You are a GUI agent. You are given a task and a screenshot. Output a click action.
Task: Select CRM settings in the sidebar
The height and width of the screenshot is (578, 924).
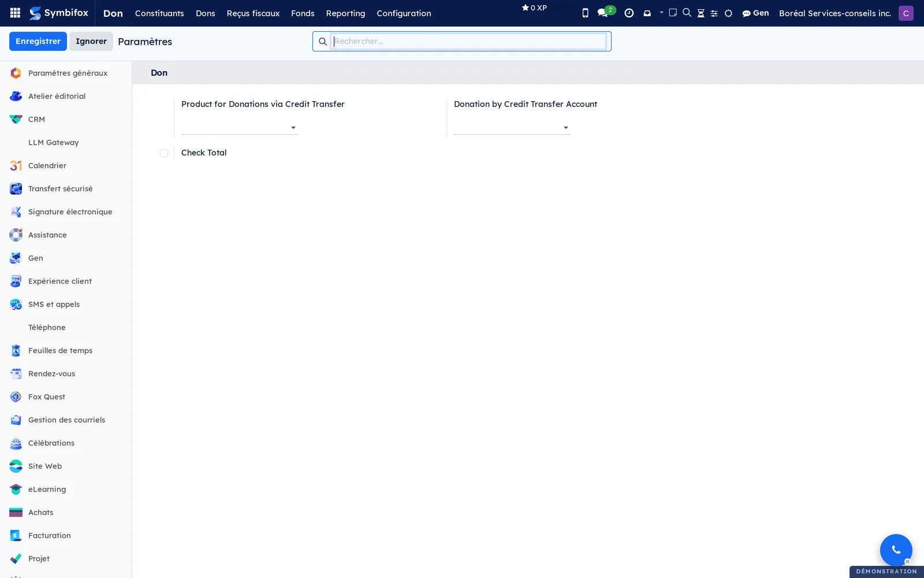[x=66, y=119]
